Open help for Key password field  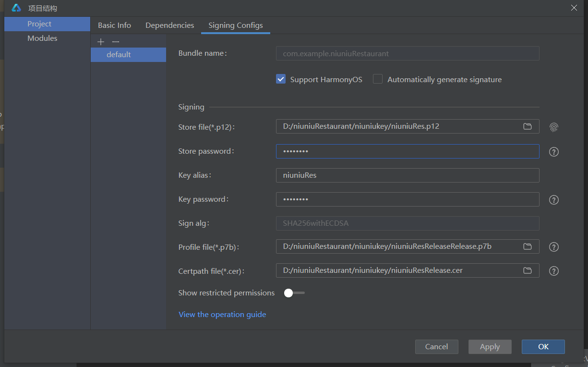coord(554,200)
